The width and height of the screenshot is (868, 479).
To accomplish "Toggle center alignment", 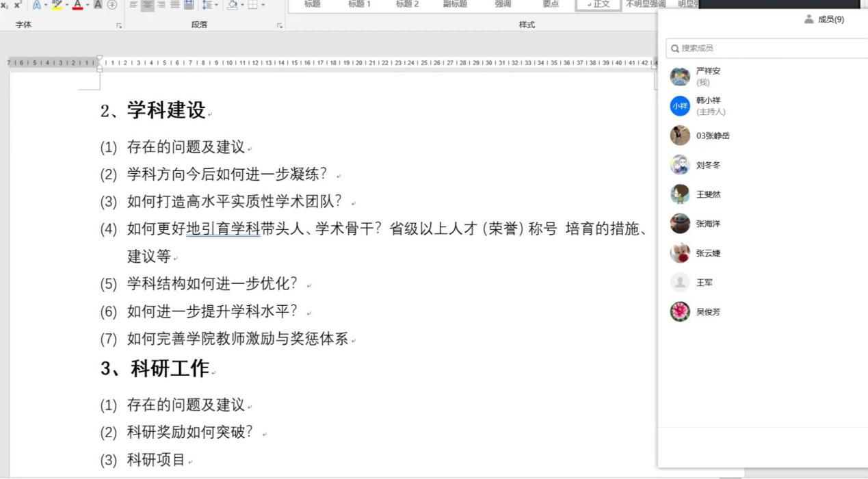I will [x=148, y=5].
